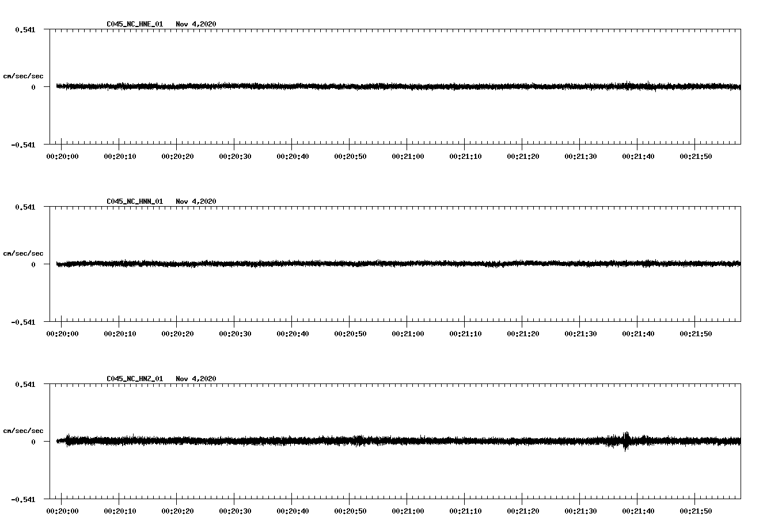Click the 00:21:50 tick label on bottom axis
This screenshot has height=532, width=782.
[696, 510]
